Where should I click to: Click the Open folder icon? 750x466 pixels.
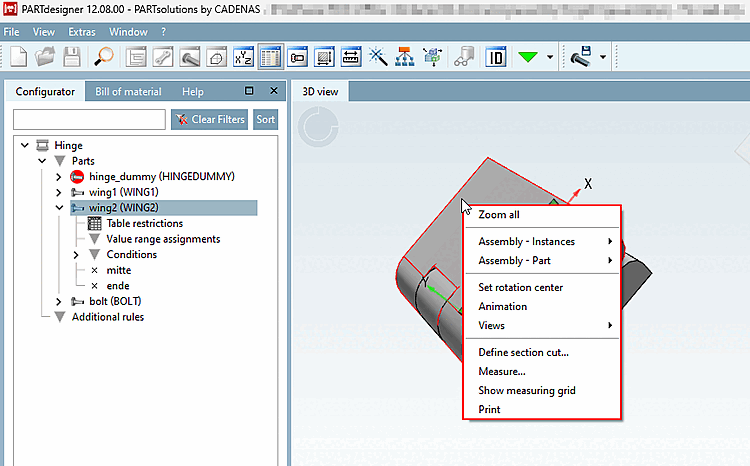coord(45,57)
